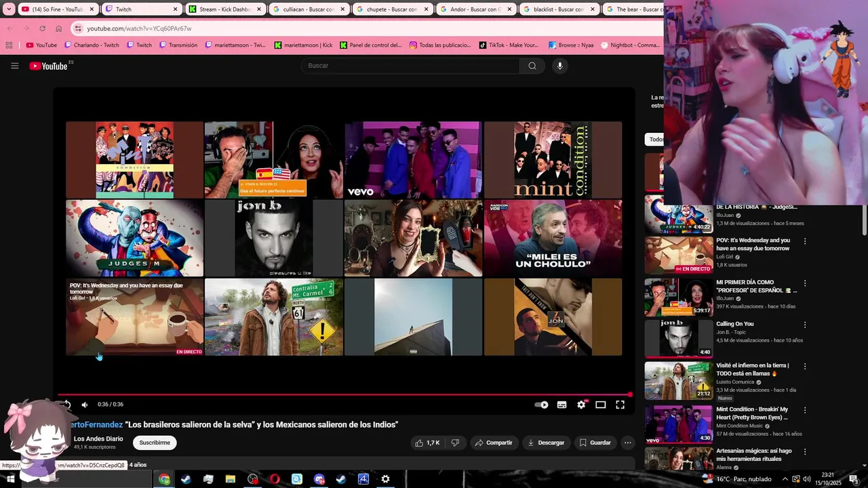Dislike the video with thumbs-down
Image resolution: width=868 pixels, height=488 pixels.
pos(455,443)
